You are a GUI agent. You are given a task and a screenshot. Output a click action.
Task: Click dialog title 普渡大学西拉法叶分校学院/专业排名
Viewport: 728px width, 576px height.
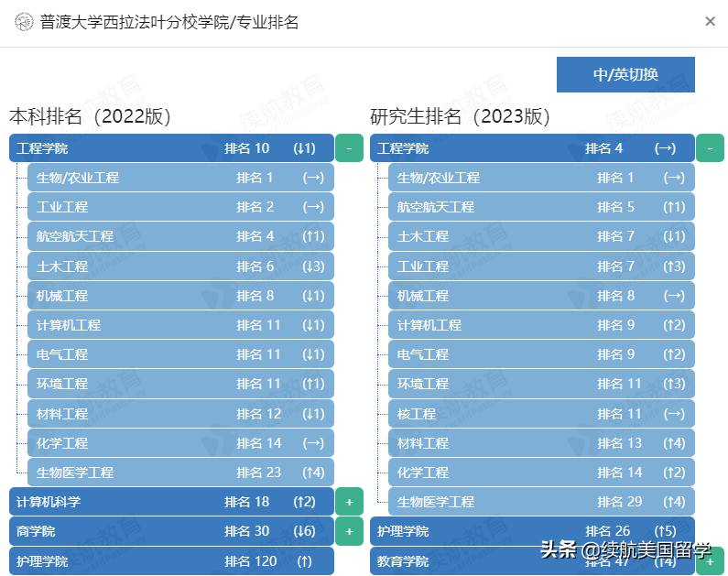coord(169,22)
